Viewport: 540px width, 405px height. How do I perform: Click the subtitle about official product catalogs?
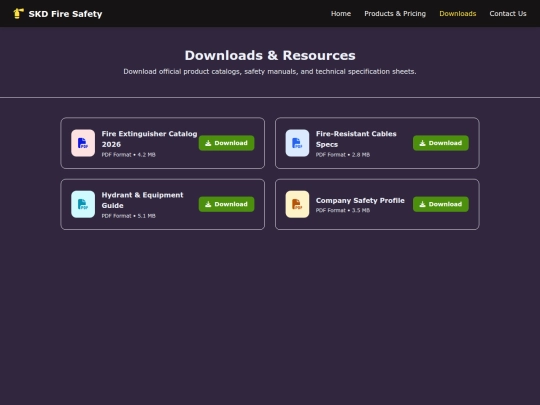coord(270,72)
